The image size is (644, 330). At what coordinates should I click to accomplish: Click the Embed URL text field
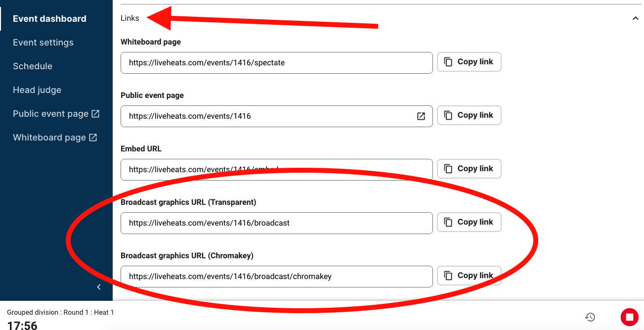[277, 170]
